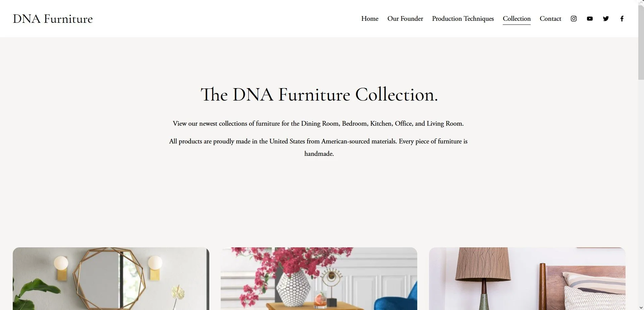This screenshot has height=310, width=644.
Task: Open the pink flowers vase image
Action: [x=319, y=278]
